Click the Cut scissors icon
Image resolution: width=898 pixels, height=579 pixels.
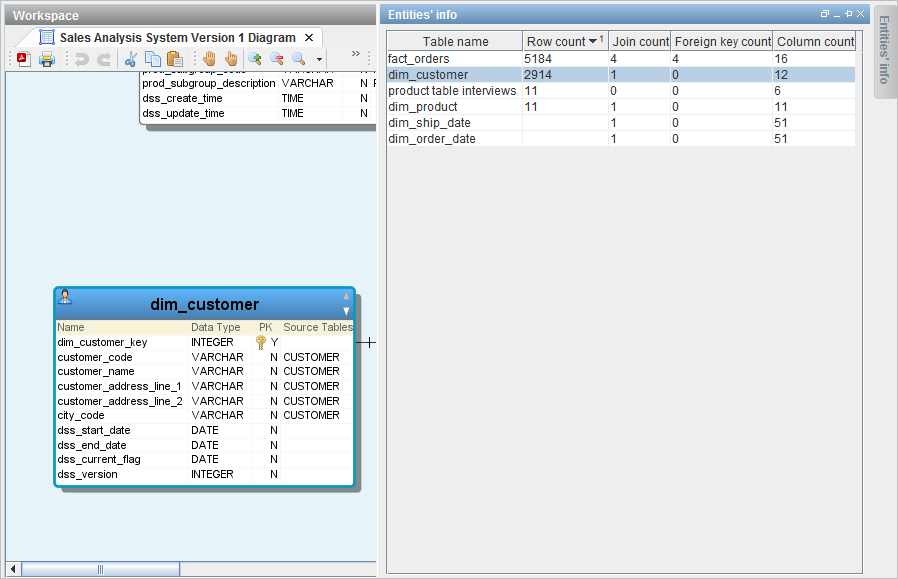point(130,59)
